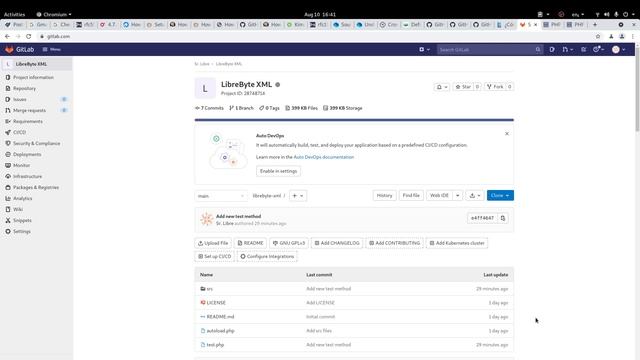The image size is (640, 360).
Task: Open the plus add-file dropdown
Action: 298,196
